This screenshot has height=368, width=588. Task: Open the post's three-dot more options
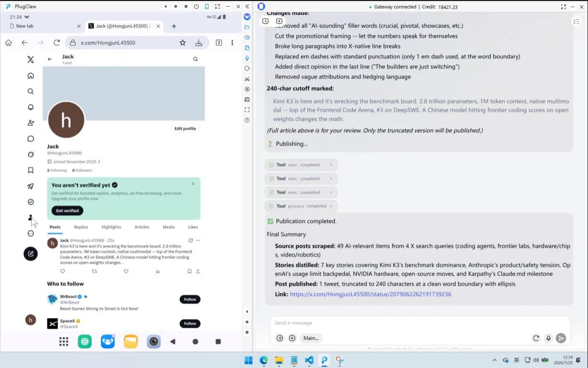(198, 240)
